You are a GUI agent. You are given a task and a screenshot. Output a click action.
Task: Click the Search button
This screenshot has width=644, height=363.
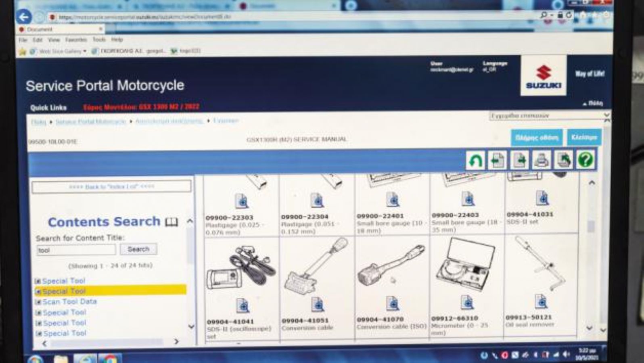point(138,249)
